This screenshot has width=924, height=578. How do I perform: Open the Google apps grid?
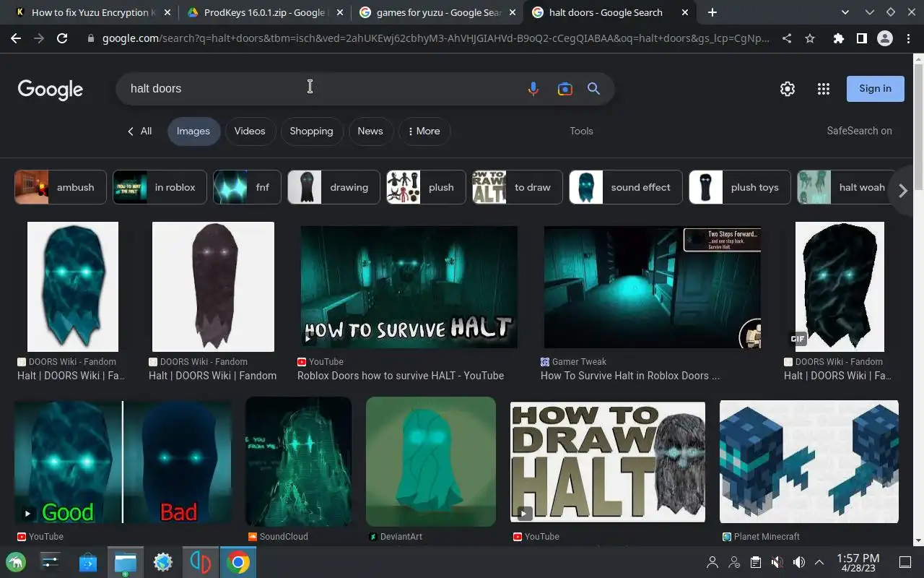tap(824, 89)
